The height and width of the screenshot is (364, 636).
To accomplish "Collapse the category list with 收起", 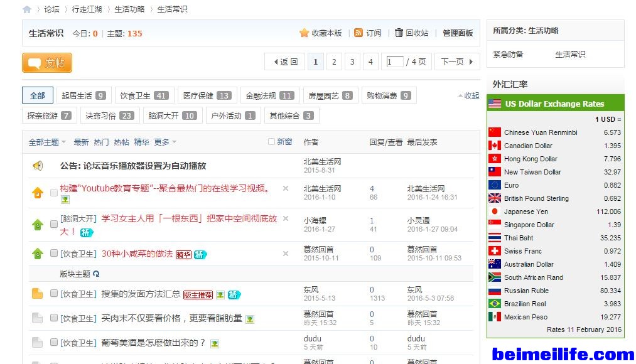I will click(x=468, y=96).
